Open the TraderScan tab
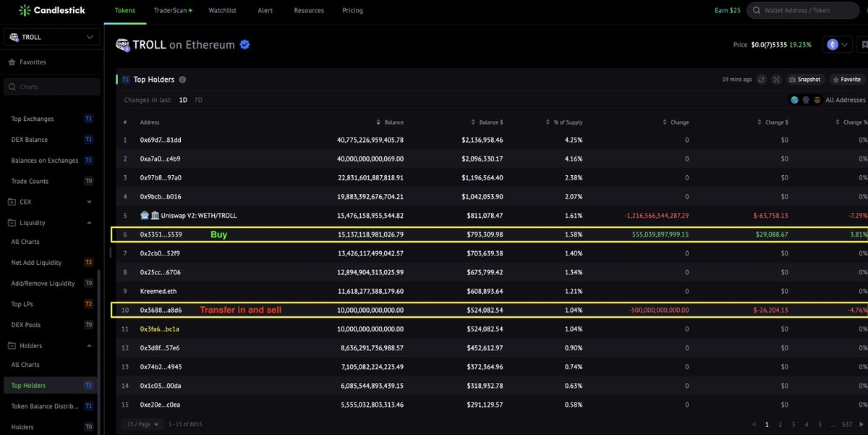The width and height of the screenshot is (868, 435). click(x=172, y=11)
